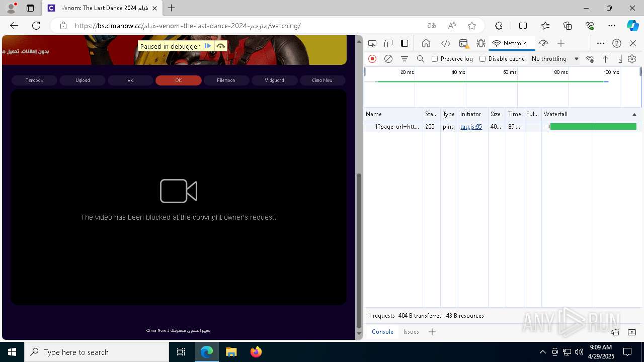Open the No throttling dropdown
This screenshot has width=644, height=362.
555,59
